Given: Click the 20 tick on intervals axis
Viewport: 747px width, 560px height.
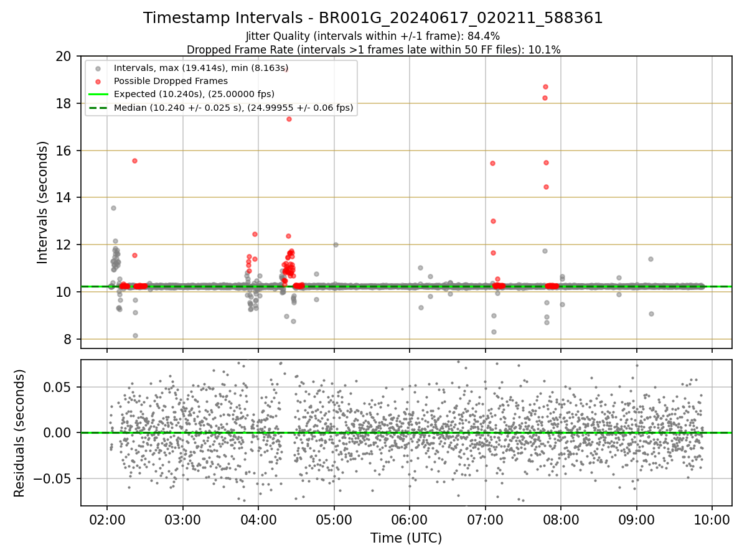Looking at the screenshot, I should 63,56.
